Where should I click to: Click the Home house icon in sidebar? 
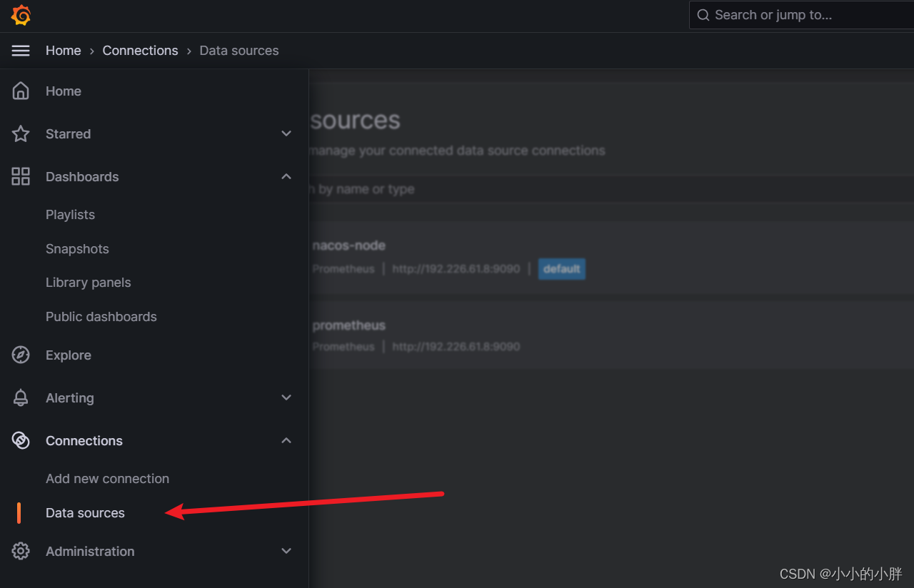[21, 91]
